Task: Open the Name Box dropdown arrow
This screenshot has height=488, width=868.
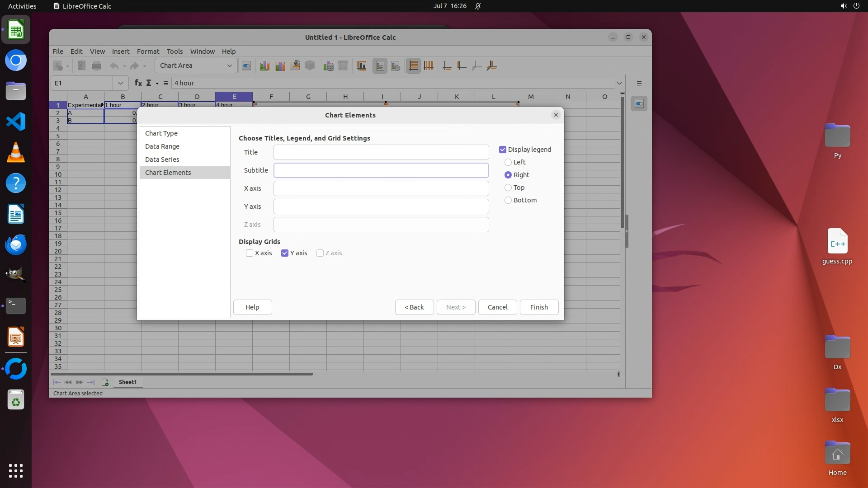Action: click(120, 83)
